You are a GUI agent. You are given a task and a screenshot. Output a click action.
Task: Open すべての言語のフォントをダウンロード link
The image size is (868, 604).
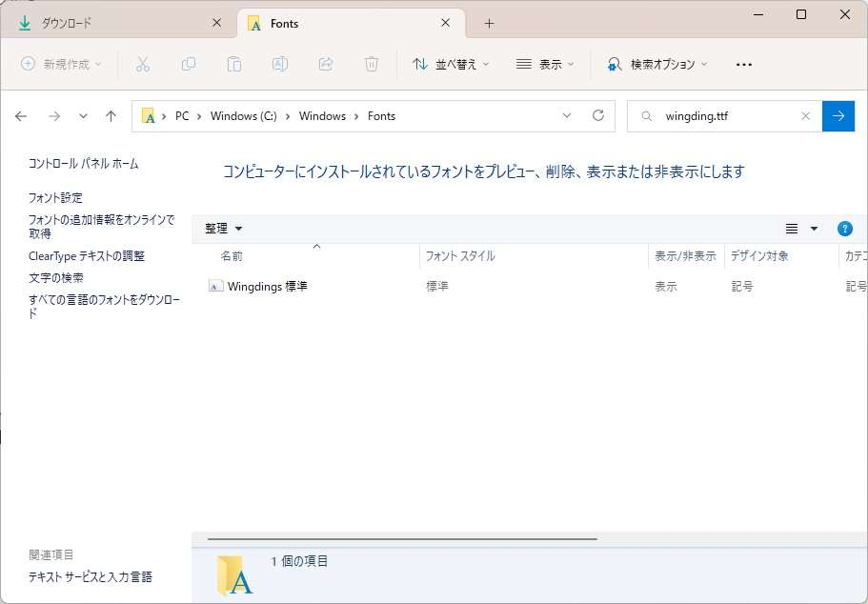point(104,306)
